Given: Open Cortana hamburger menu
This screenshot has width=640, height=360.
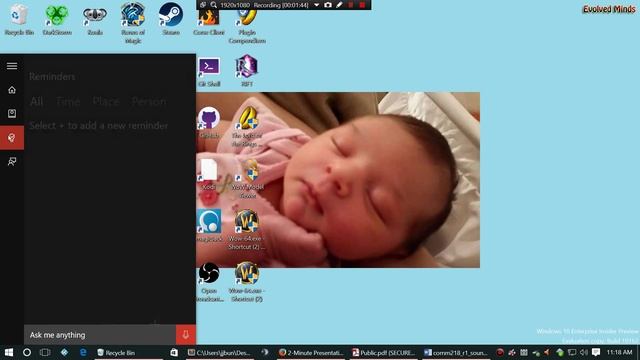Looking at the screenshot, I should (12, 66).
